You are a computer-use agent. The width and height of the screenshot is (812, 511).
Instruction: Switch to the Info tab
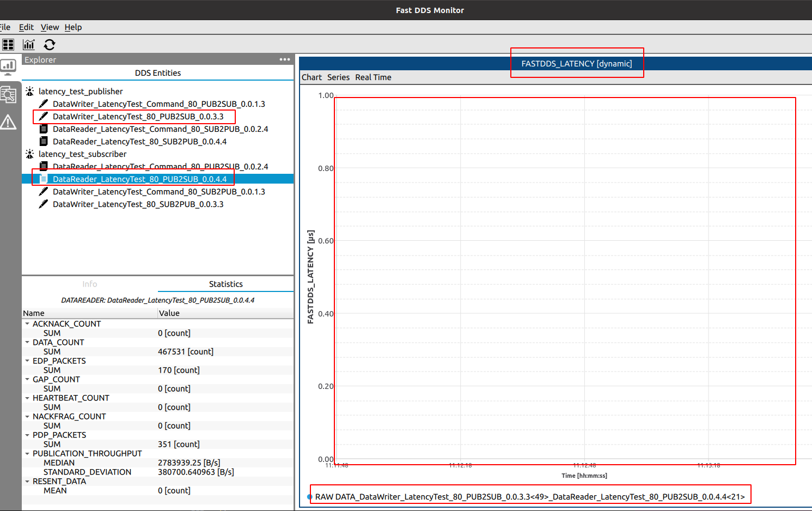coord(89,284)
